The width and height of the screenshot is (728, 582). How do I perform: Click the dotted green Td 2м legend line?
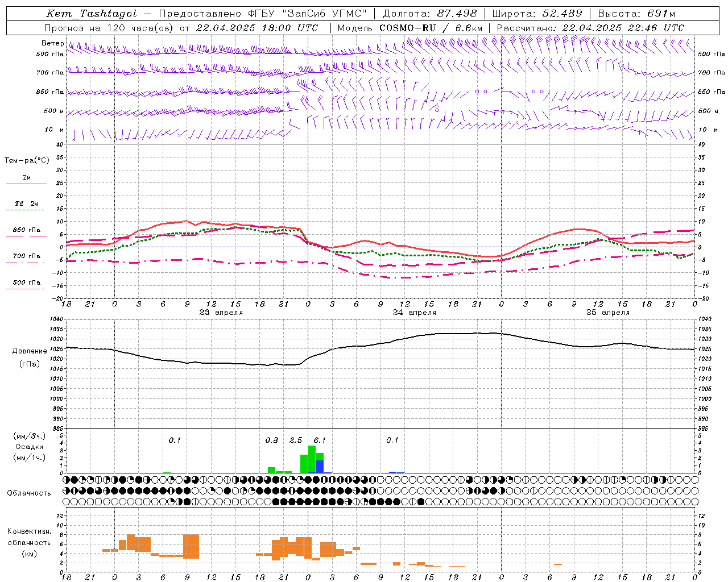click(26, 210)
